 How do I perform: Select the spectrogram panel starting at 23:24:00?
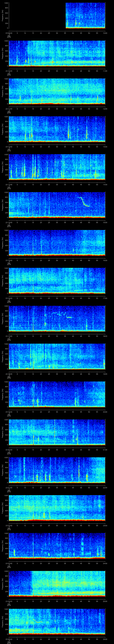pos(57,584)
